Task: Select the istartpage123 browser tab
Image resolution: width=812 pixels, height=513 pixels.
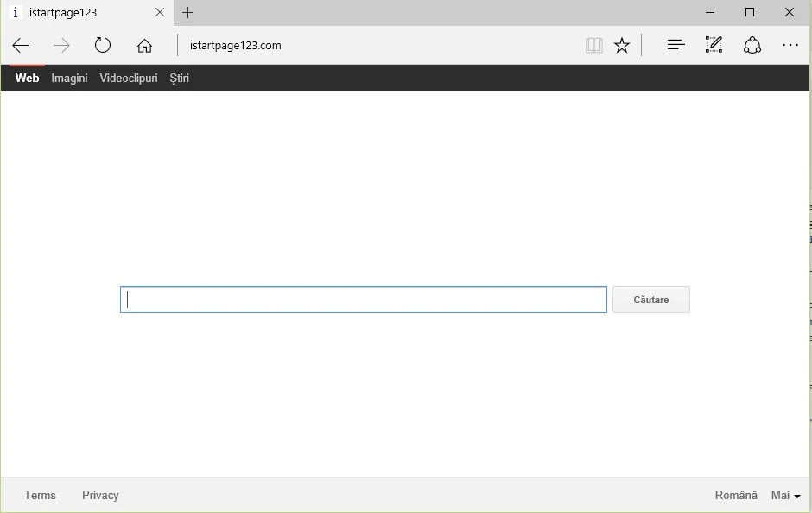Action: [87, 12]
